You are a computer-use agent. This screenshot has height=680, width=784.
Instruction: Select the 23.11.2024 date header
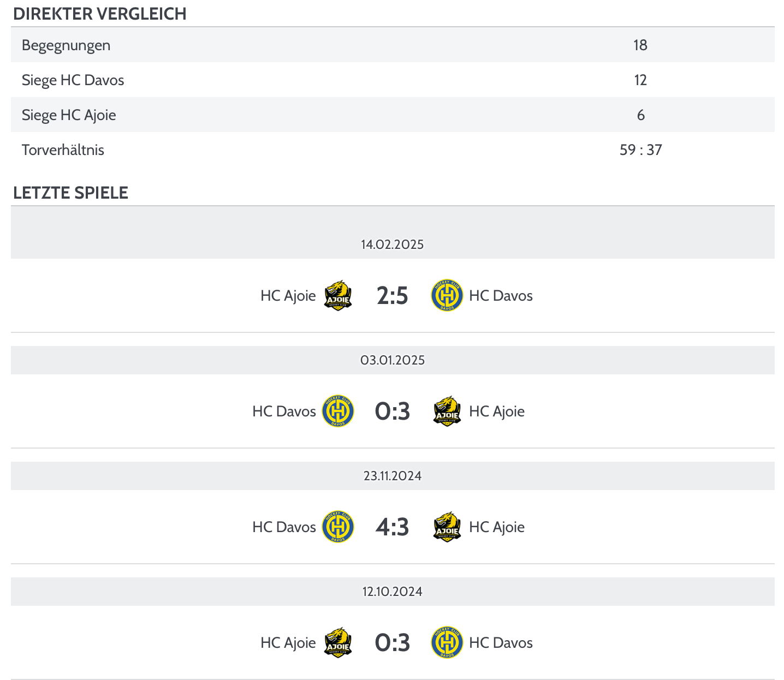point(393,476)
